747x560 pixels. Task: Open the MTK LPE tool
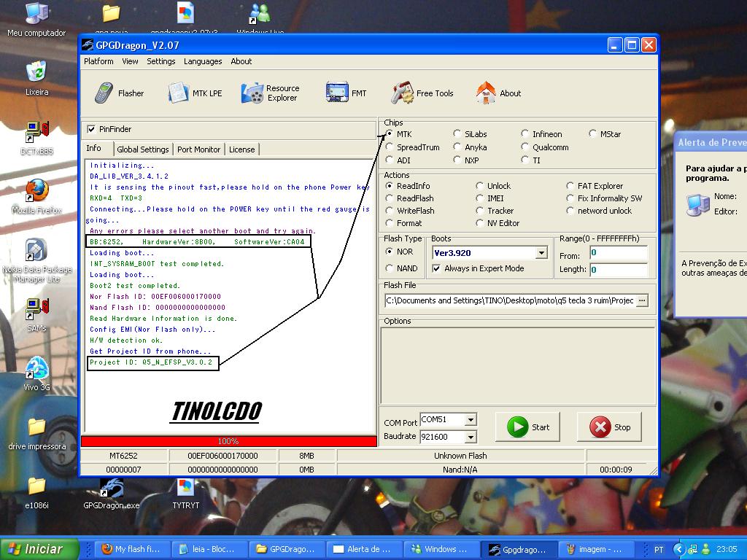pos(195,93)
